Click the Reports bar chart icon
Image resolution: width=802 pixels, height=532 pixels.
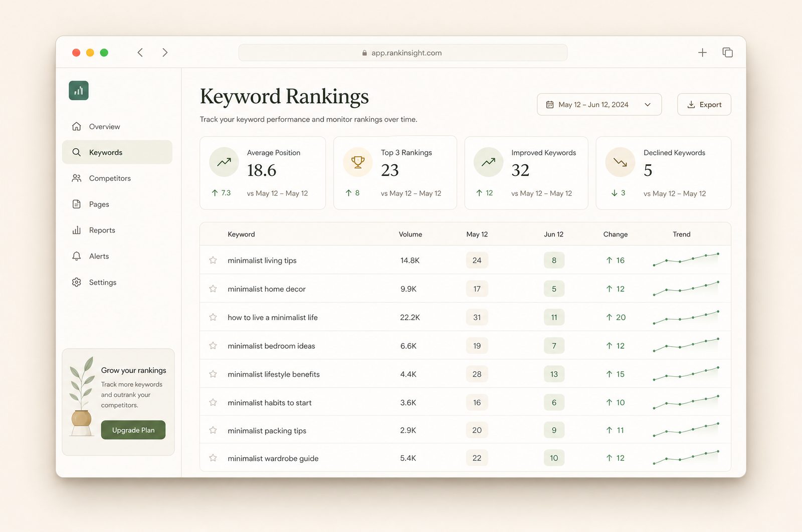pos(76,230)
